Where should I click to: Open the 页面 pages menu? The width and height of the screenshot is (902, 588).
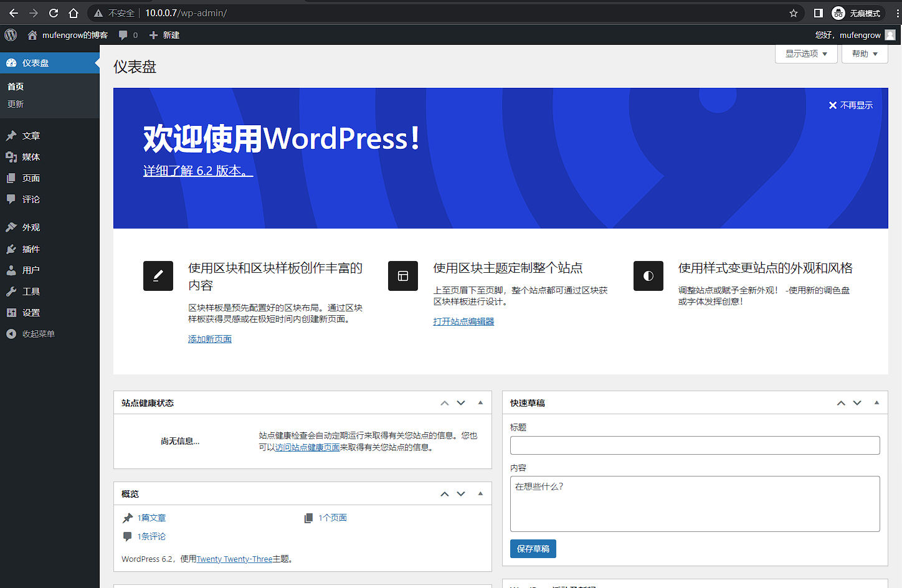(x=50, y=178)
